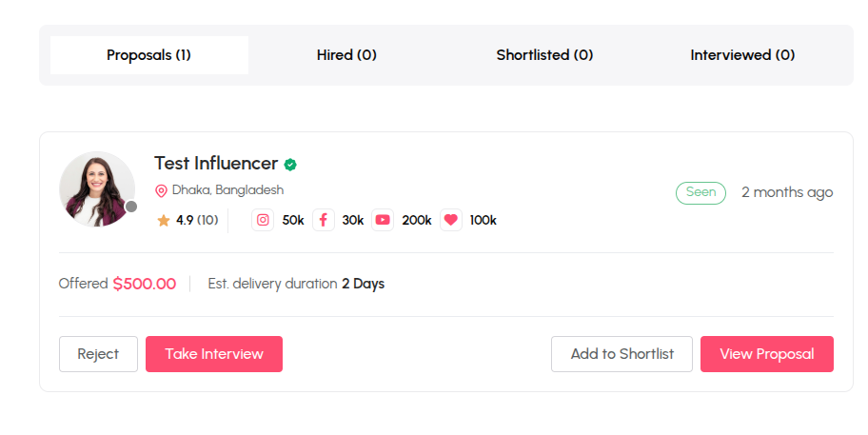The image size is (868, 435).
Task: Open the Proposals (1) tab
Action: tap(148, 55)
